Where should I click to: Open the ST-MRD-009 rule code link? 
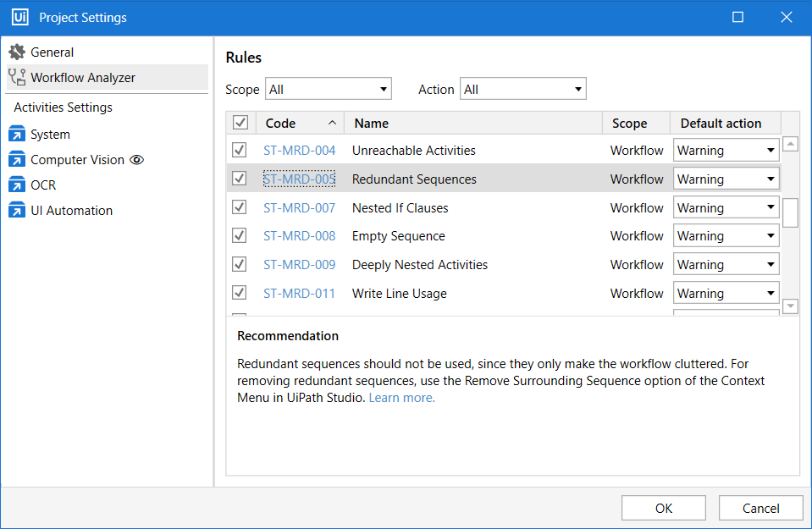(299, 265)
